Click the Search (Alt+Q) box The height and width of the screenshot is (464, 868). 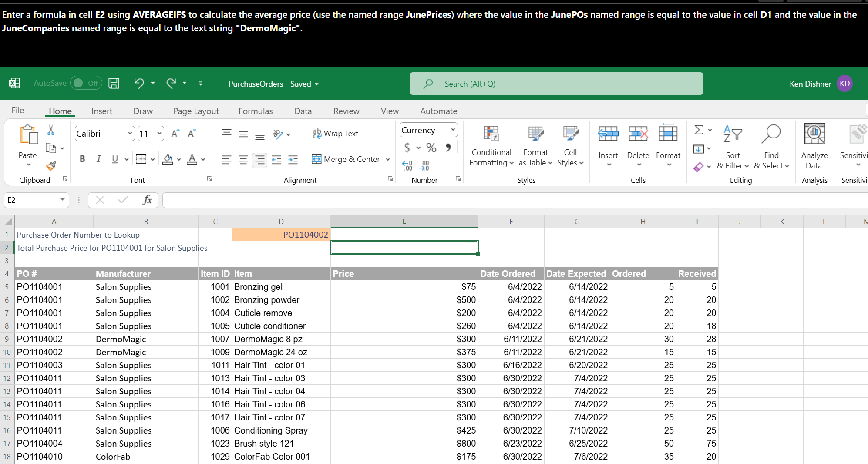coord(556,84)
